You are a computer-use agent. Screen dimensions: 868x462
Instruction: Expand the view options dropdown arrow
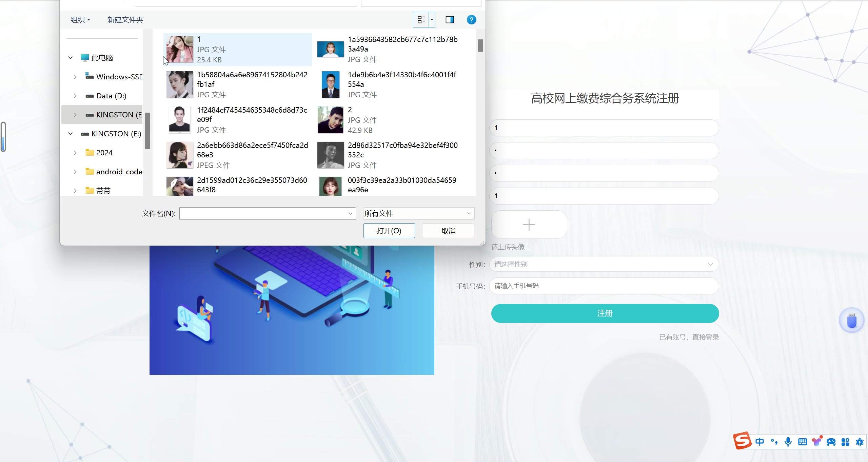click(x=432, y=20)
